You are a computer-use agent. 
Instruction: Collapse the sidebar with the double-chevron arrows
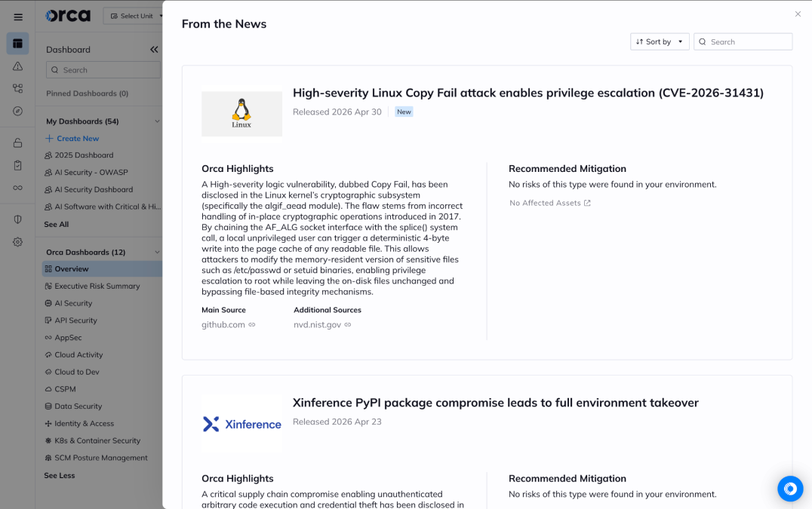tap(154, 49)
